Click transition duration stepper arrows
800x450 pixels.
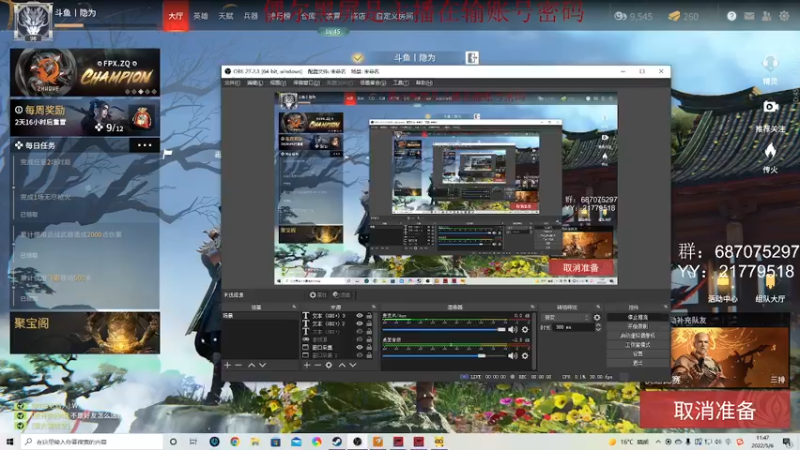tap(598, 328)
